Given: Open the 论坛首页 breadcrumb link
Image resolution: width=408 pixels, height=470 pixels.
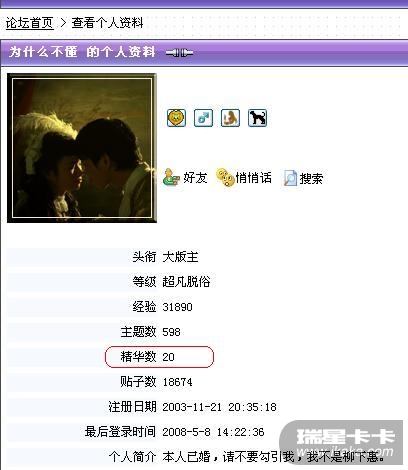Looking at the screenshot, I should tap(30, 23).
